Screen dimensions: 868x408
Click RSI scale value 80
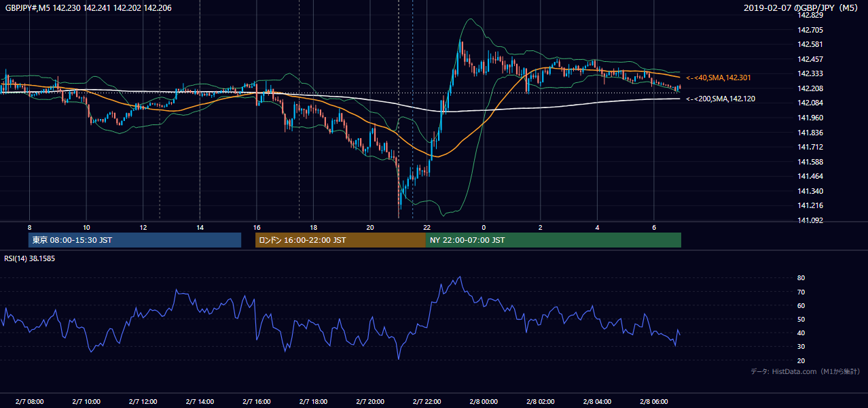pyautogui.click(x=801, y=278)
